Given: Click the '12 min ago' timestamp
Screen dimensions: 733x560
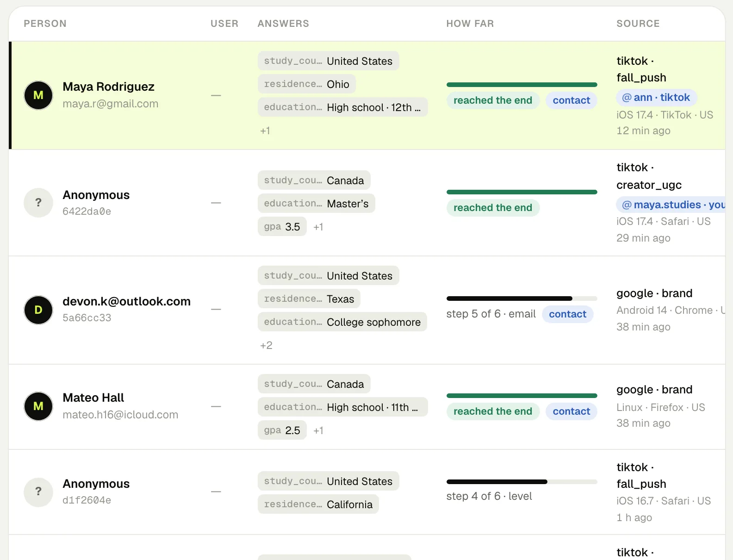Looking at the screenshot, I should [x=643, y=131].
